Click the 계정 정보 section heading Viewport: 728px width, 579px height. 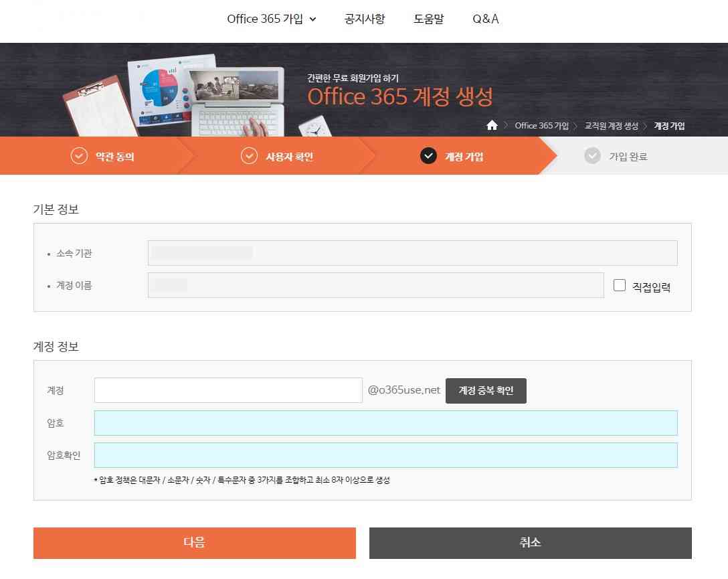click(x=56, y=346)
